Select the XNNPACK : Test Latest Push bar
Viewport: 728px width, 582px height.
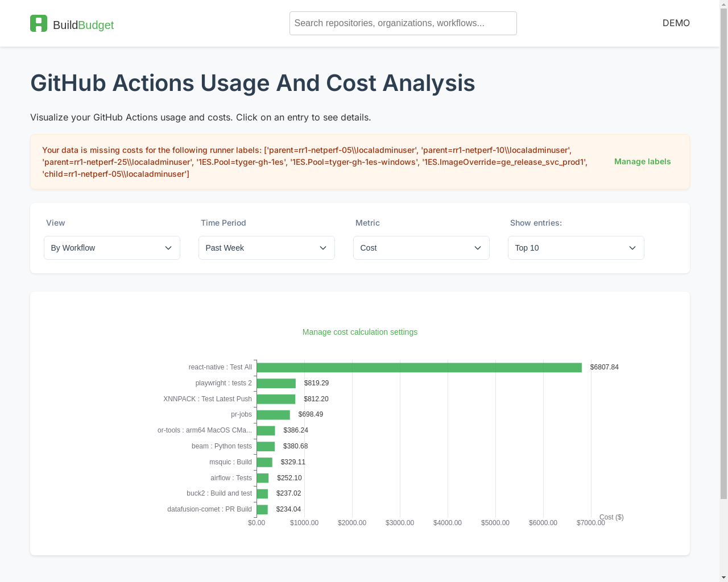(x=276, y=400)
